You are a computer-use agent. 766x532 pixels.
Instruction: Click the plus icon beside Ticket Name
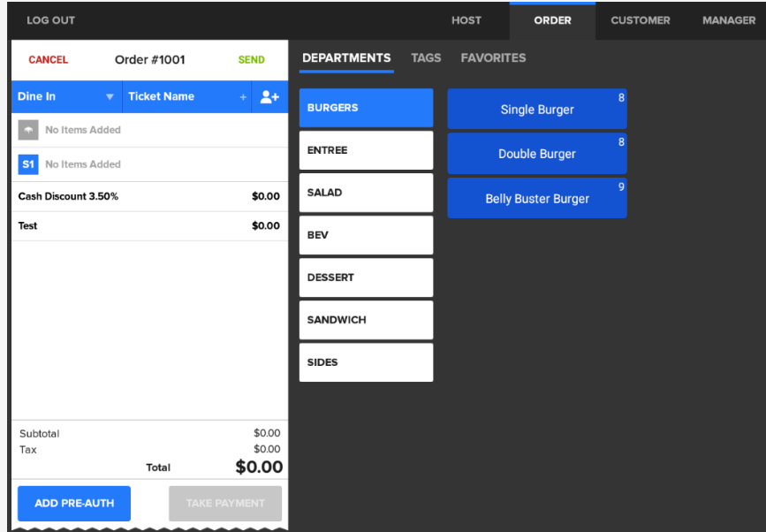(243, 97)
